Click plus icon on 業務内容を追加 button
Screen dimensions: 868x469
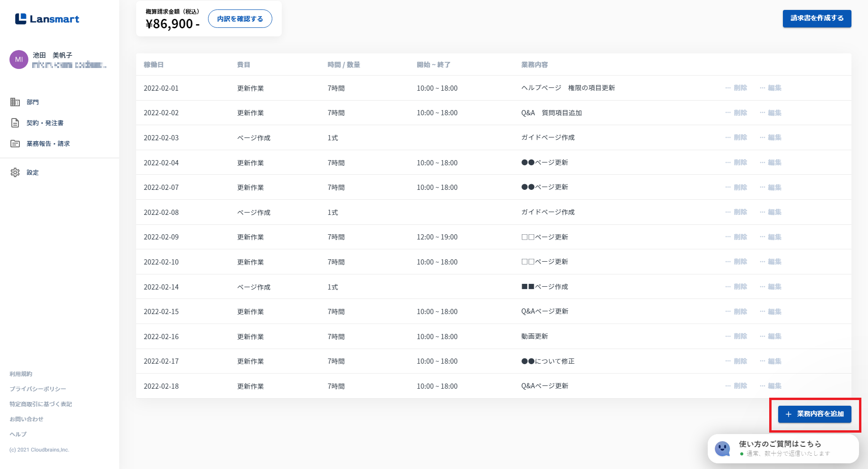(x=788, y=414)
